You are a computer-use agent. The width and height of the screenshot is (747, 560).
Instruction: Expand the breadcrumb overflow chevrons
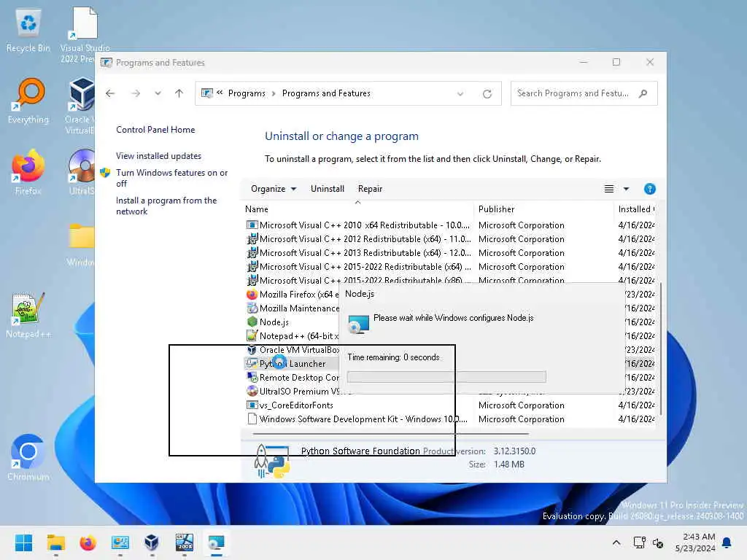(x=220, y=93)
